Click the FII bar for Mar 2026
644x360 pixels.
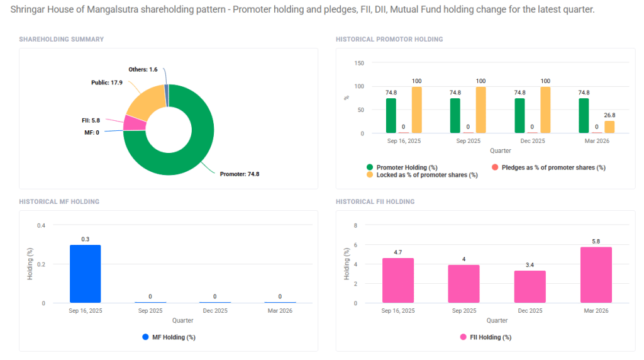596,275
